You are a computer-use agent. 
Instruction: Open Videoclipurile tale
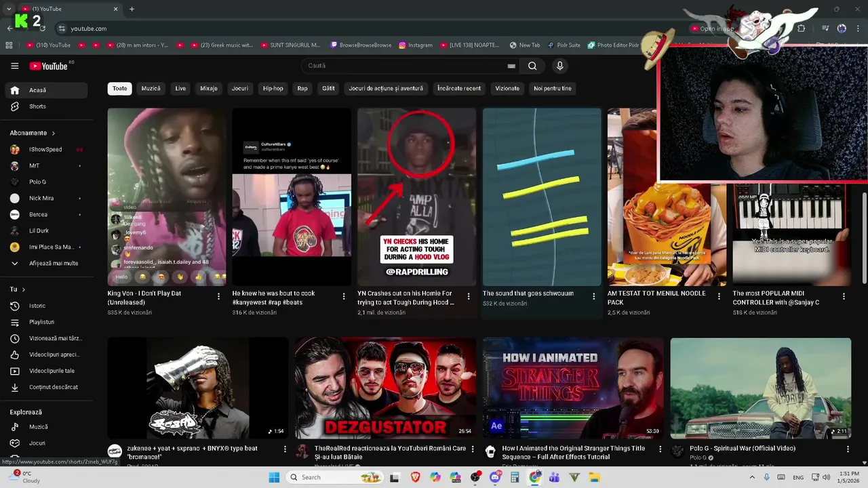pyautogui.click(x=46, y=371)
